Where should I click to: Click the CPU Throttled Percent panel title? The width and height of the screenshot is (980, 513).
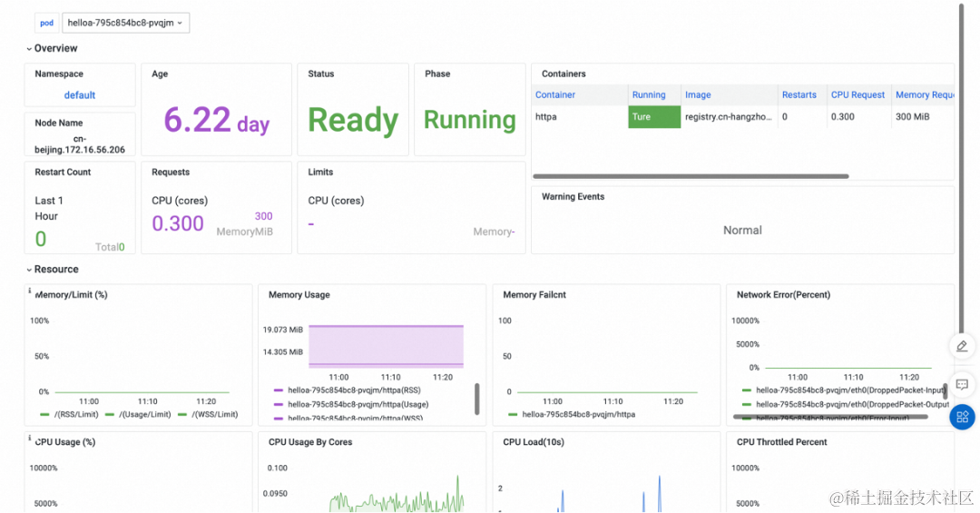coord(781,442)
